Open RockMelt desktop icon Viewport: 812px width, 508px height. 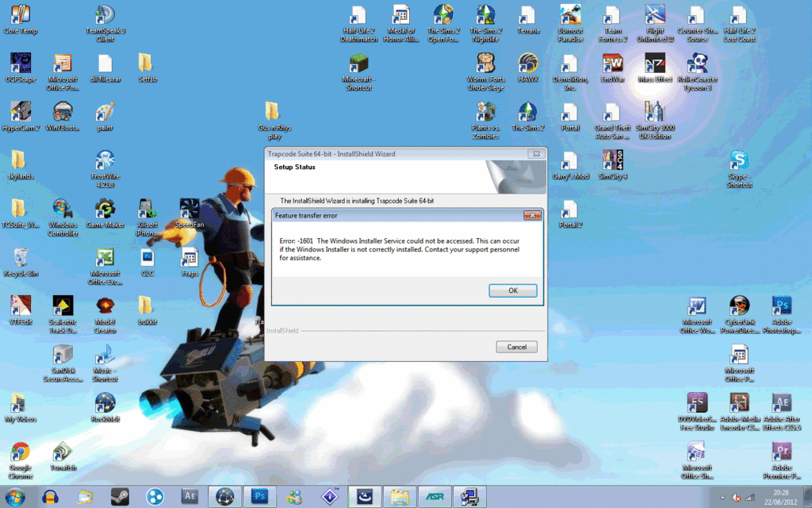pyautogui.click(x=105, y=407)
